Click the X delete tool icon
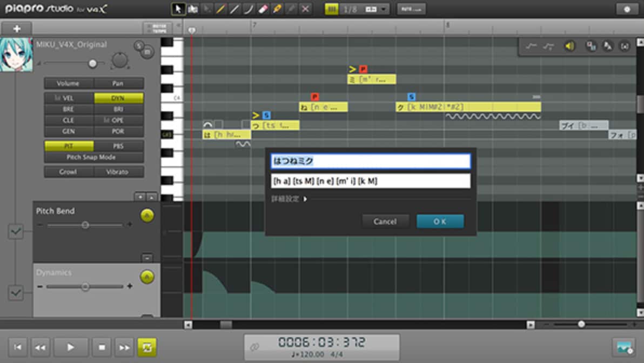Image resolution: width=644 pixels, height=363 pixels. tap(306, 9)
